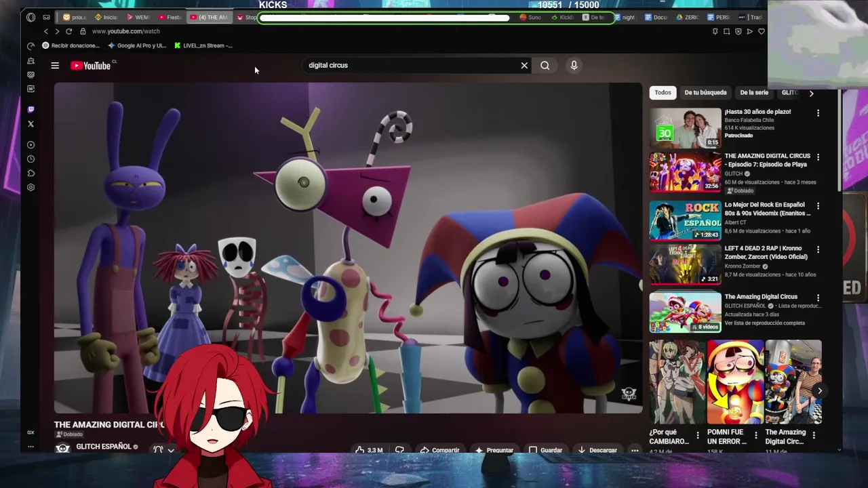
Task: Open the sidebar three-dots more menu
Action: click(31, 447)
